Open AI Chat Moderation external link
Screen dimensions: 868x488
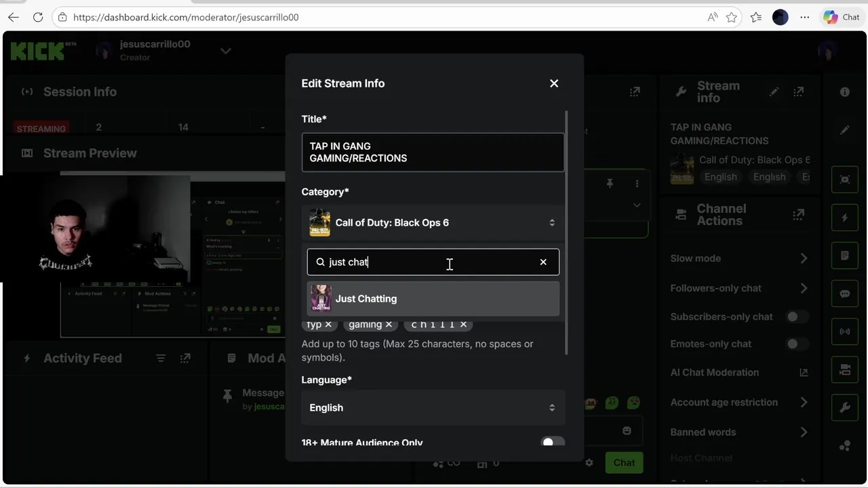click(804, 372)
